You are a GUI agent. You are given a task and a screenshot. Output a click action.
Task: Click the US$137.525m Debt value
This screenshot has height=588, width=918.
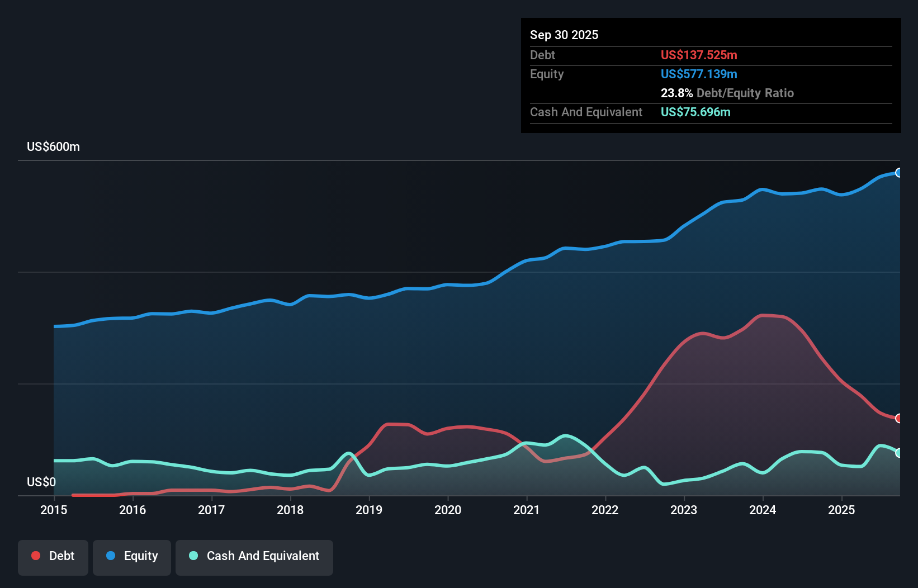pyautogui.click(x=699, y=55)
